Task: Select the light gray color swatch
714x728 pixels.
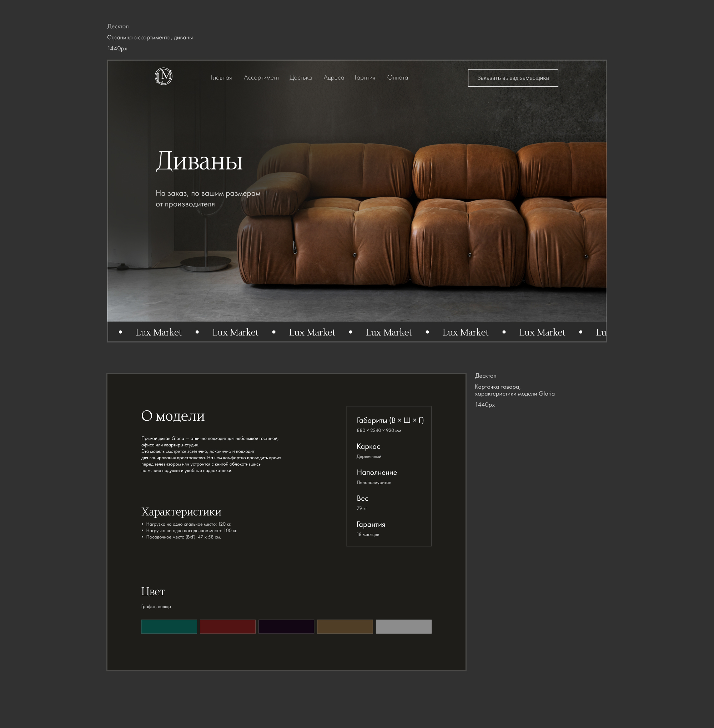Action: tap(403, 626)
